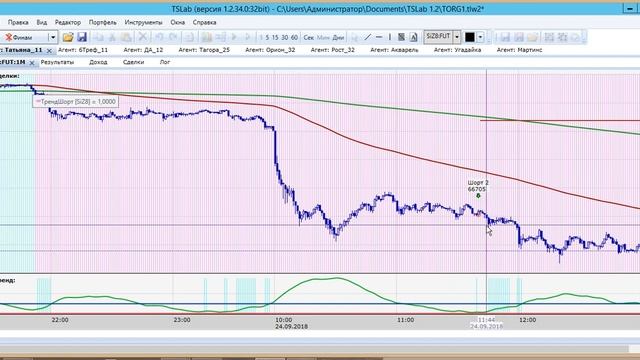This screenshot has width=640, height=360.
Task: Set timeframe to 60 interval
Action: 294,38
